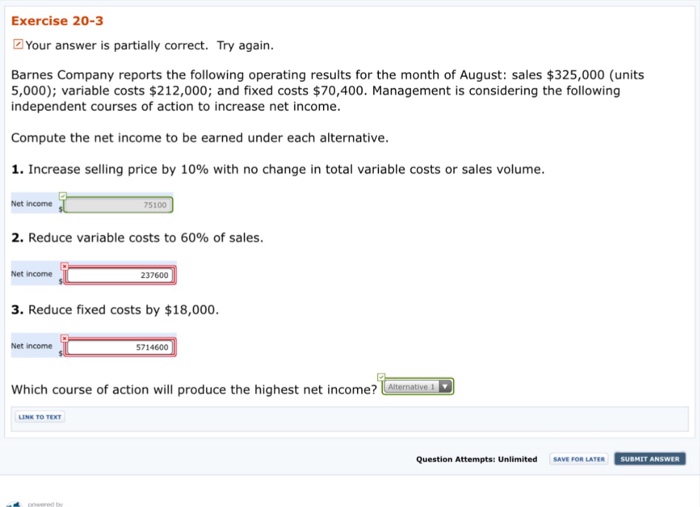
Task: Click the red X marker above the 237600 field
Action: point(65,266)
